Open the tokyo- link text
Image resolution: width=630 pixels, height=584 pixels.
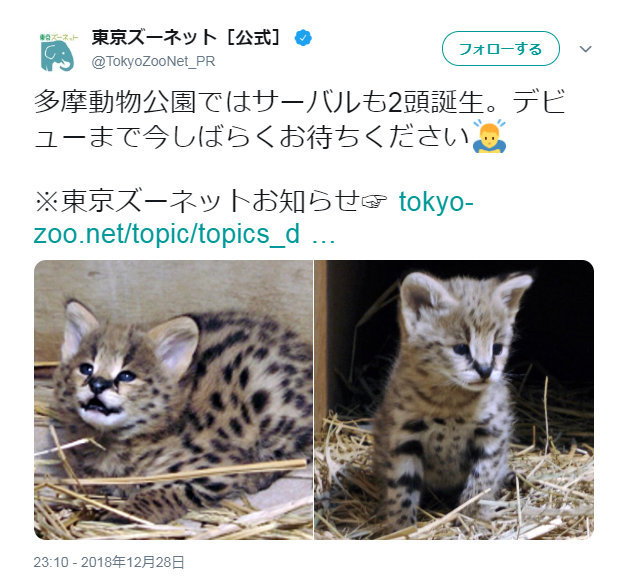(436, 201)
